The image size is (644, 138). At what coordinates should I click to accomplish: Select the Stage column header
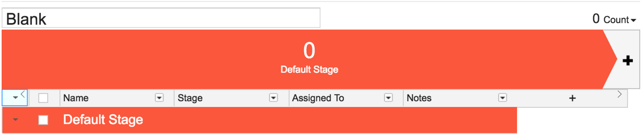pyautogui.click(x=190, y=98)
